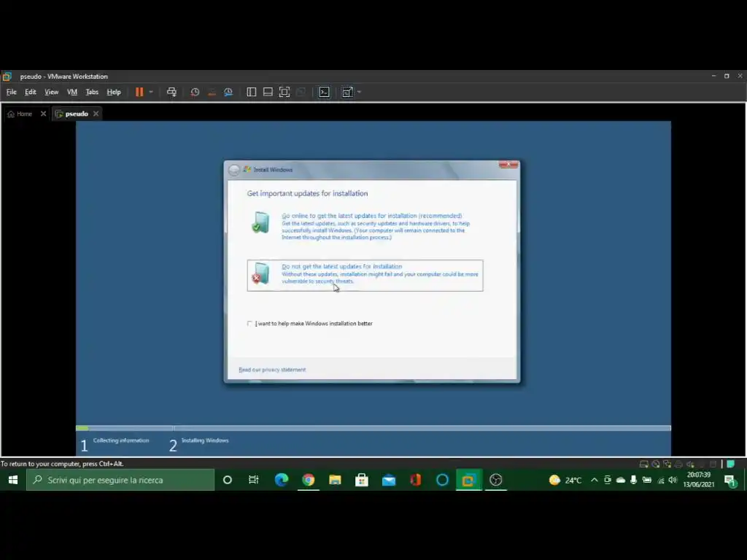Viewport: 747px width, 560px height.
Task: Open the Edit menu
Action: pos(31,92)
